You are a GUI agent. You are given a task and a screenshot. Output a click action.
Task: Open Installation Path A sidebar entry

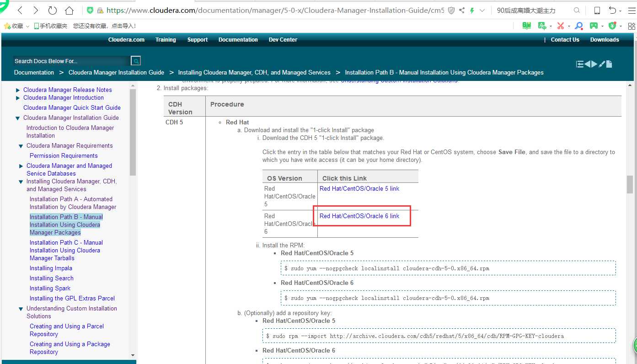click(x=73, y=203)
